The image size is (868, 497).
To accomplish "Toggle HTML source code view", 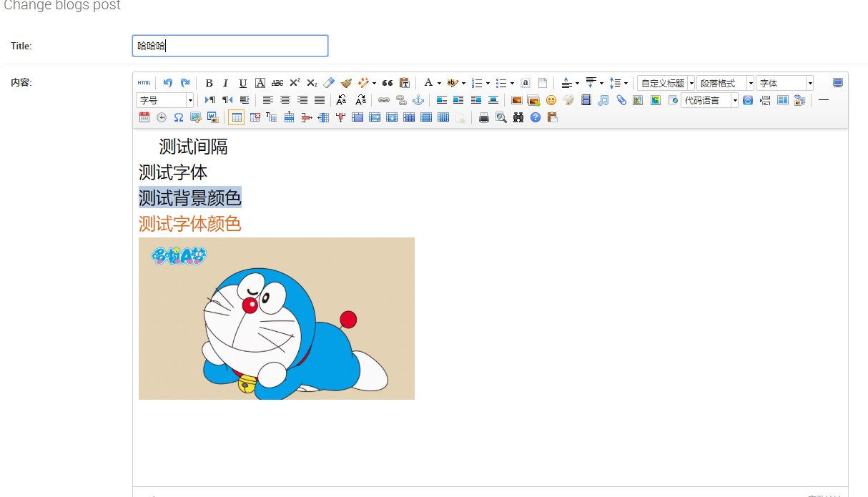I will click(144, 83).
